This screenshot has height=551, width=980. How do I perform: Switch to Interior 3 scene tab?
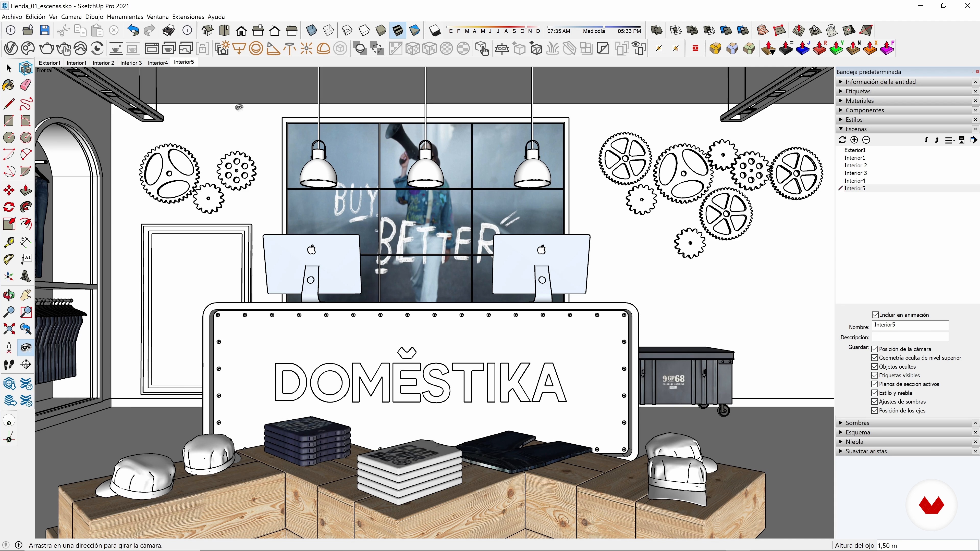(x=131, y=63)
